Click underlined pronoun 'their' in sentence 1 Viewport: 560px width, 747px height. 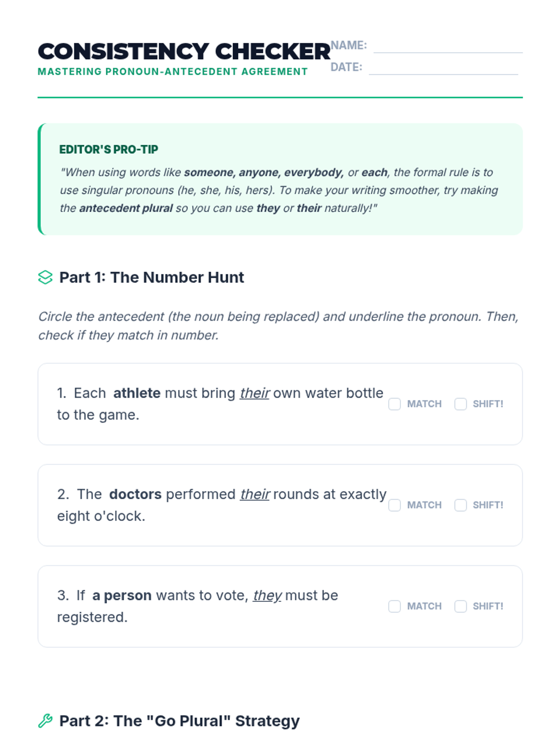tap(254, 393)
